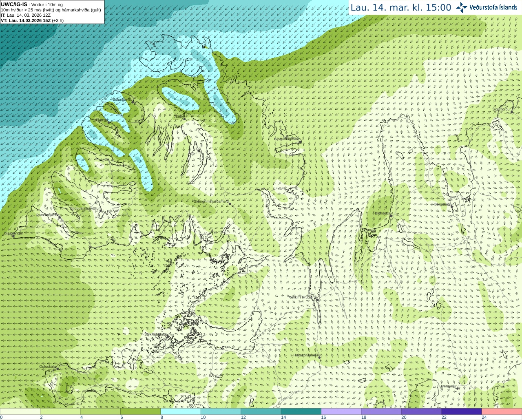Select the 'Lau. 14. mar. kl. 15:00' timestamp
This screenshot has height=420, width=522.
(401, 7)
